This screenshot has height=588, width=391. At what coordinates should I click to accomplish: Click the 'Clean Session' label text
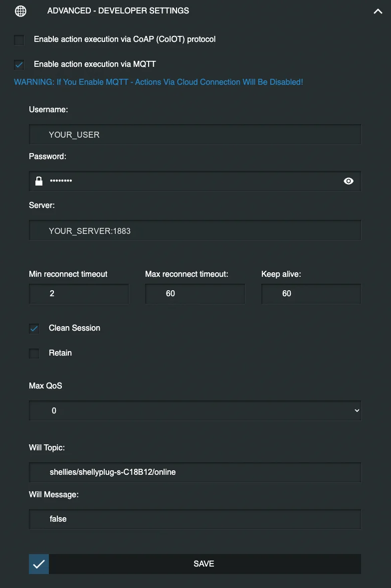(75, 328)
